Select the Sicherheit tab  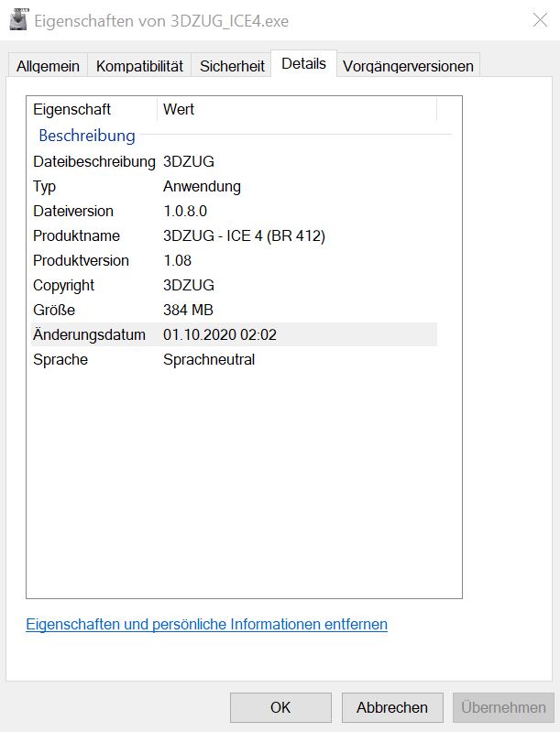click(232, 66)
